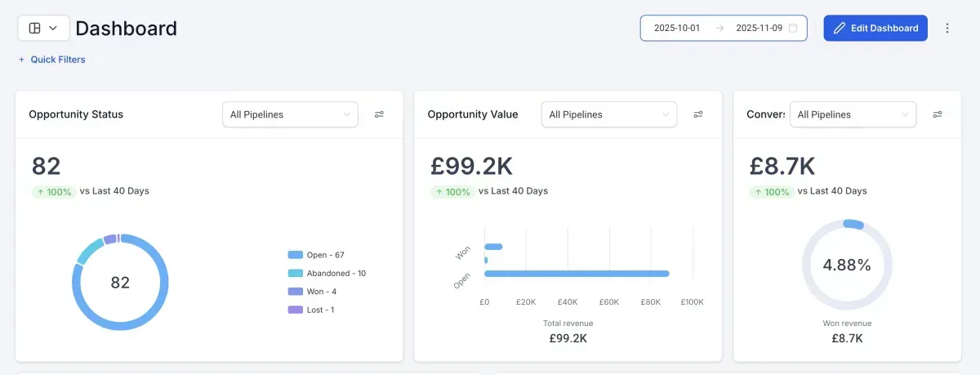Open Conversion Rate widget filter settings
This screenshot has height=375, width=980.
coord(938,114)
